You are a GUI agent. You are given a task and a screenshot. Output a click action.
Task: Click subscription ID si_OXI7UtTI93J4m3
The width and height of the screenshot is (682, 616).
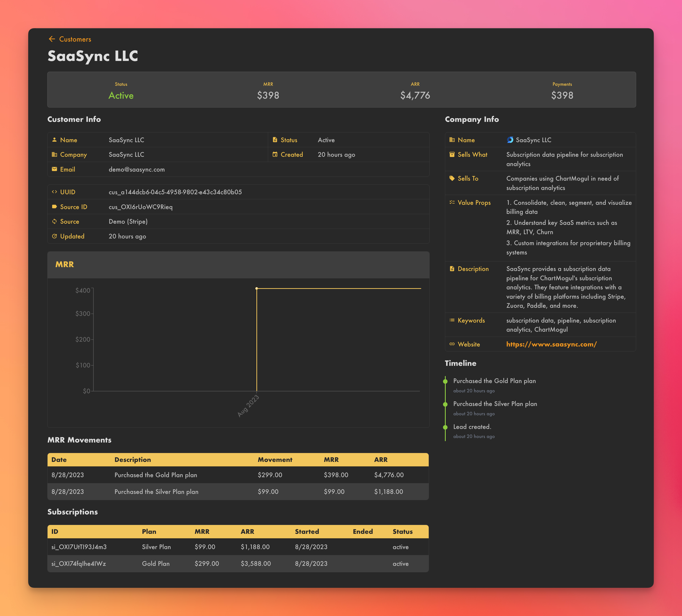79,547
